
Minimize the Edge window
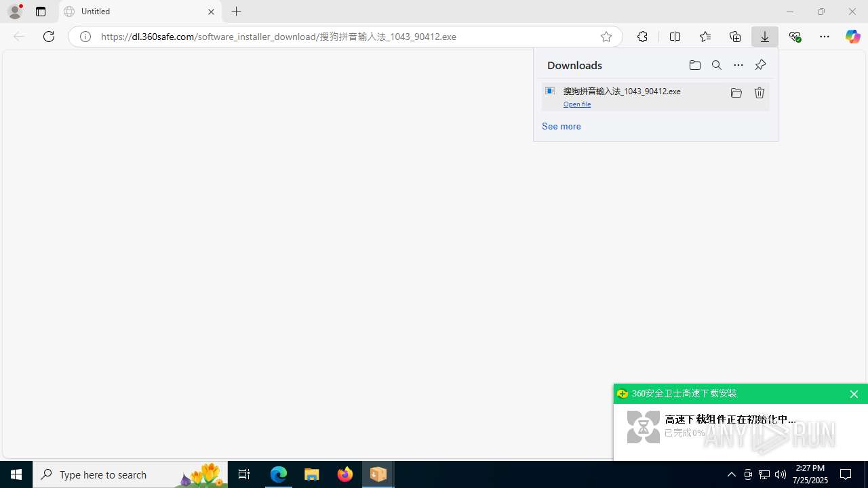tap(790, 12)
